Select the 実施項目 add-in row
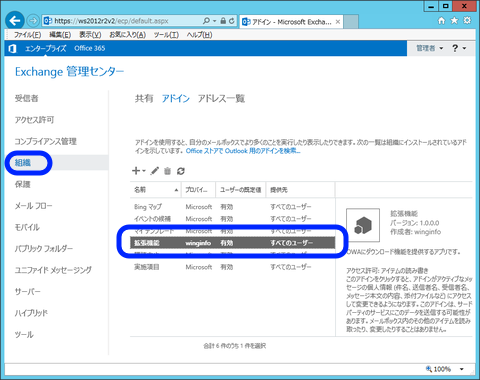The image size is (480, 380). 232,267
